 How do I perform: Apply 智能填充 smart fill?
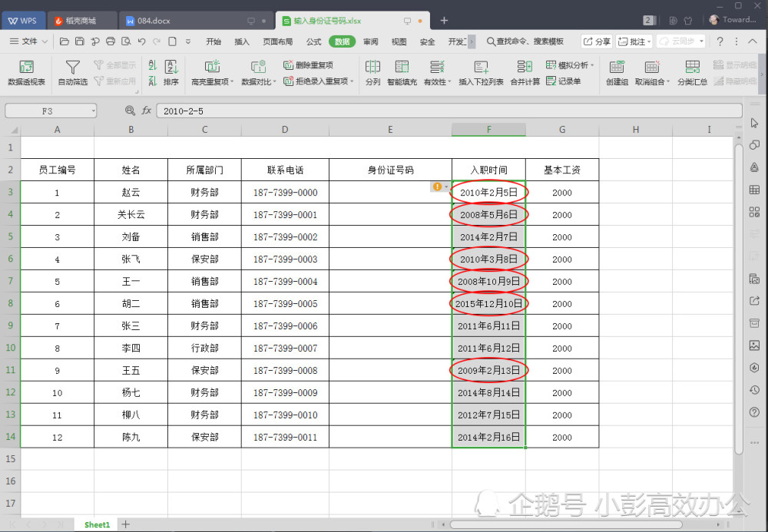click(402, 72)
